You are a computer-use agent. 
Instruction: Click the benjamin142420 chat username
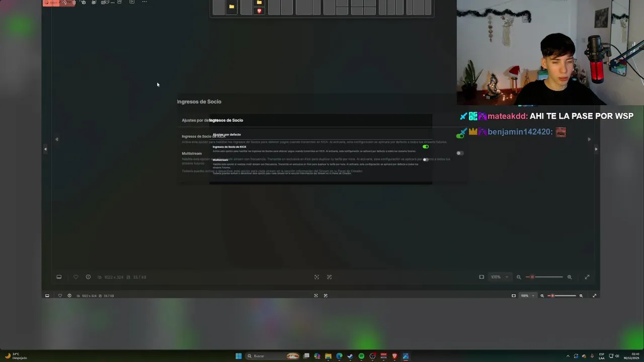click(520, 132)
